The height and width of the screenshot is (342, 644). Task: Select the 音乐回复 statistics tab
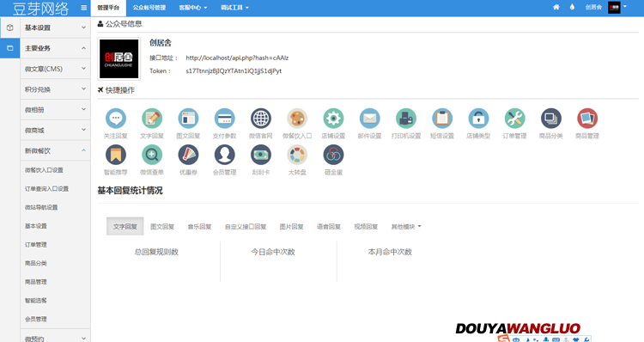point(199,227)
